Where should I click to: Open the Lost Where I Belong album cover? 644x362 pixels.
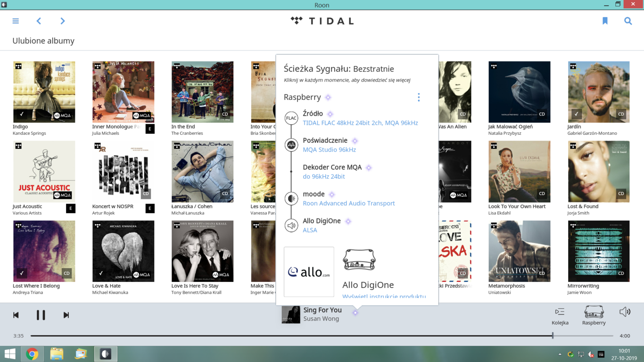click(44, 251)
